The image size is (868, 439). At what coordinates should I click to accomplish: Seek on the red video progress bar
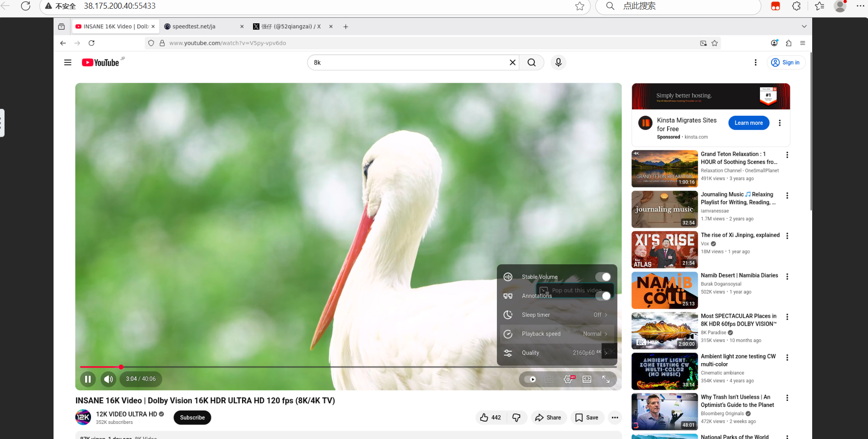pyautogui.click(x=275, y=367)
